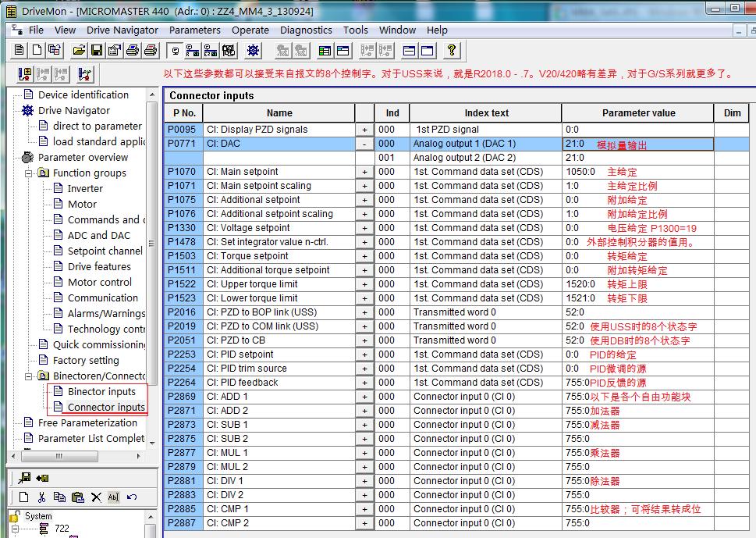The image size is (756, 538).
Task: Click the green parameter list table icon
Action: click(x=325, y=50)
